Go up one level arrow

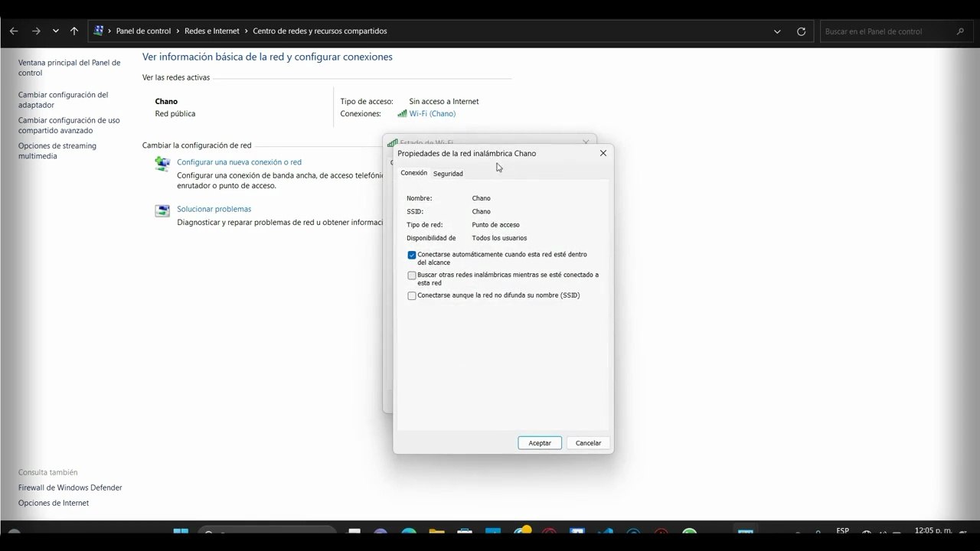pyautogui.click(x=74, y=31)
